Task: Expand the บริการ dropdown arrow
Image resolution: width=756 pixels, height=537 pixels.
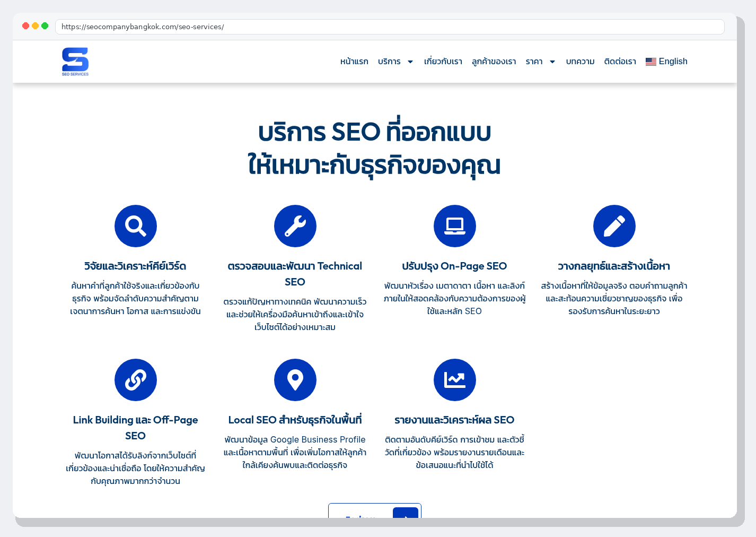Action: coord(410,62)
